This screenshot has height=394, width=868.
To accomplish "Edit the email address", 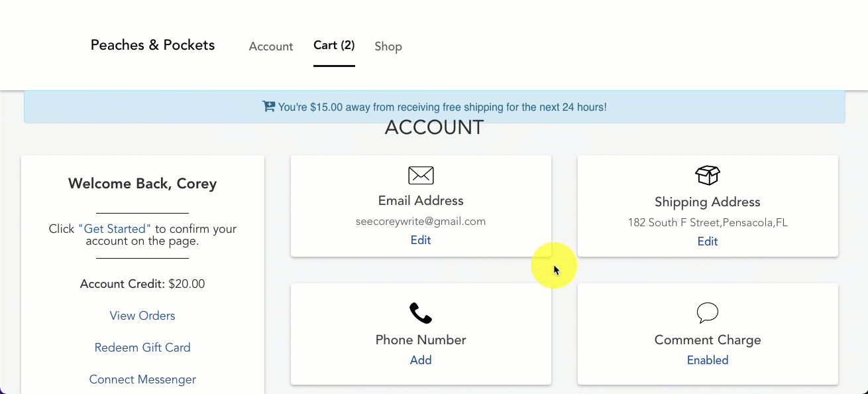I will pyautogui.click(x=421, y=240).
